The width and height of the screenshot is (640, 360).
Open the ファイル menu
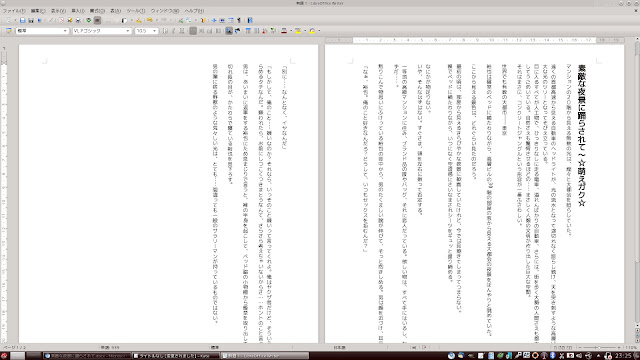pos(14,11)
